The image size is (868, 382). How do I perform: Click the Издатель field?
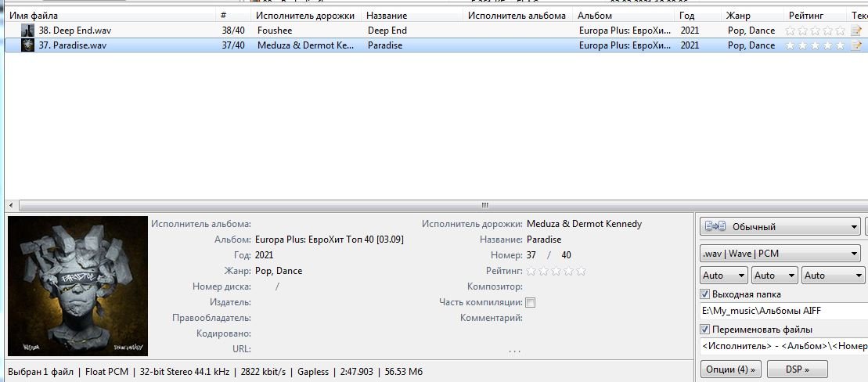pyautogui.click(x=332, y=302)
